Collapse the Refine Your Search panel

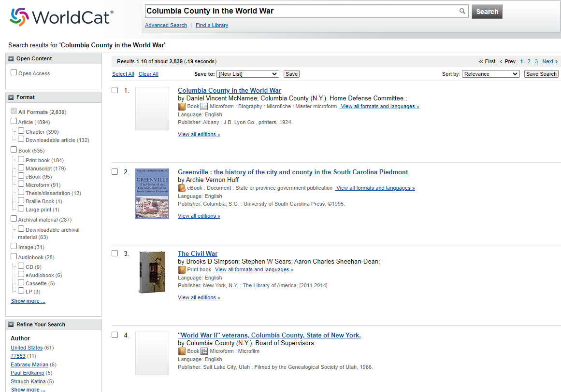[11, 325]
